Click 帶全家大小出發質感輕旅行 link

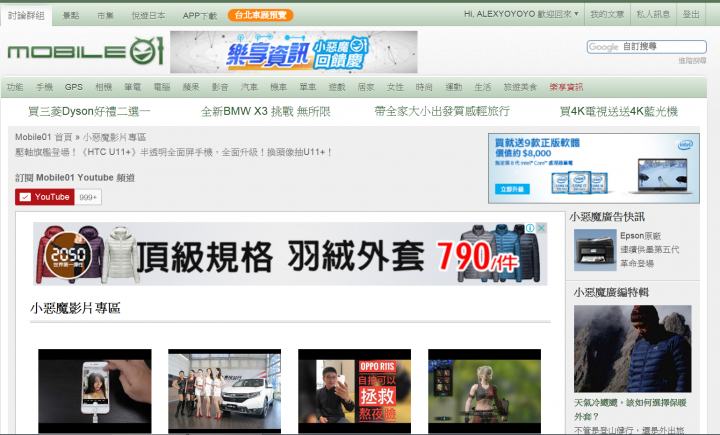point(442,111)
